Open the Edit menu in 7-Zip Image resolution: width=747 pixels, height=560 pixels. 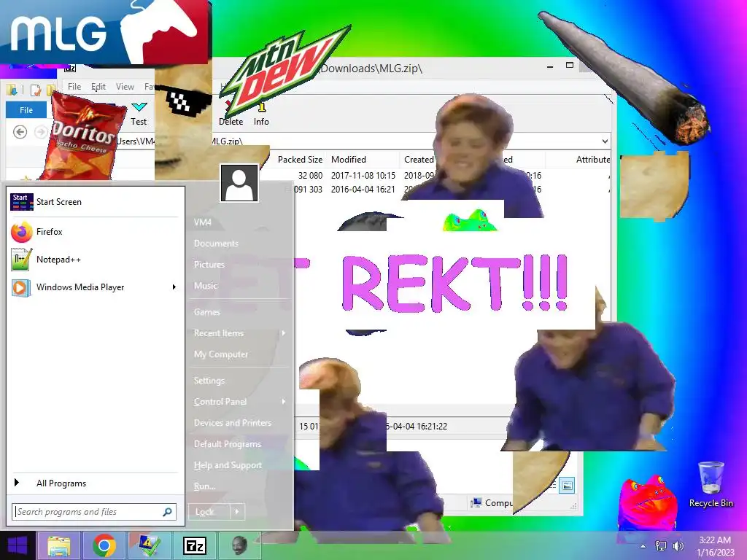coord(98,87)
